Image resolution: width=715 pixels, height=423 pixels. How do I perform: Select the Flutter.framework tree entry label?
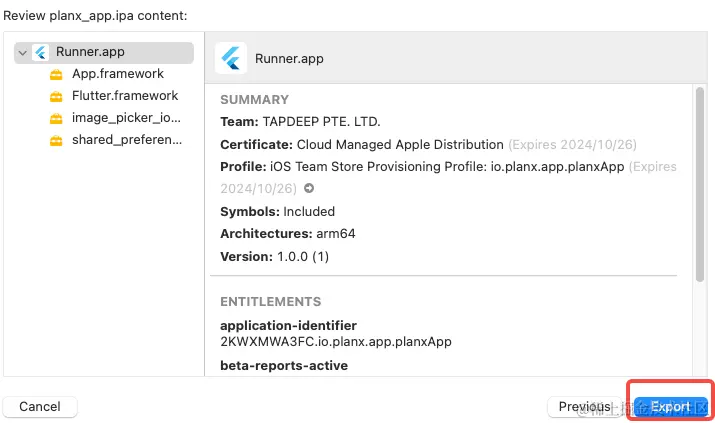tap(125, 96)
